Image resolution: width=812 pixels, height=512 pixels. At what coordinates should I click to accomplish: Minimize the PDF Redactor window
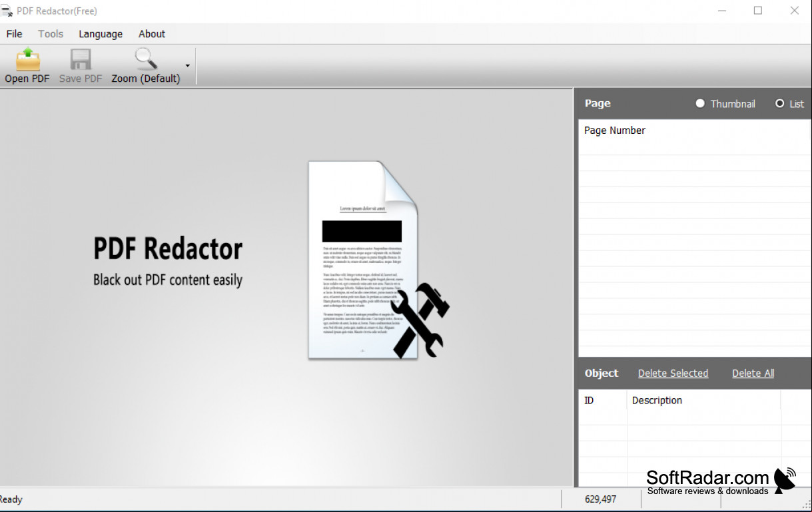(x=721, y=11)
